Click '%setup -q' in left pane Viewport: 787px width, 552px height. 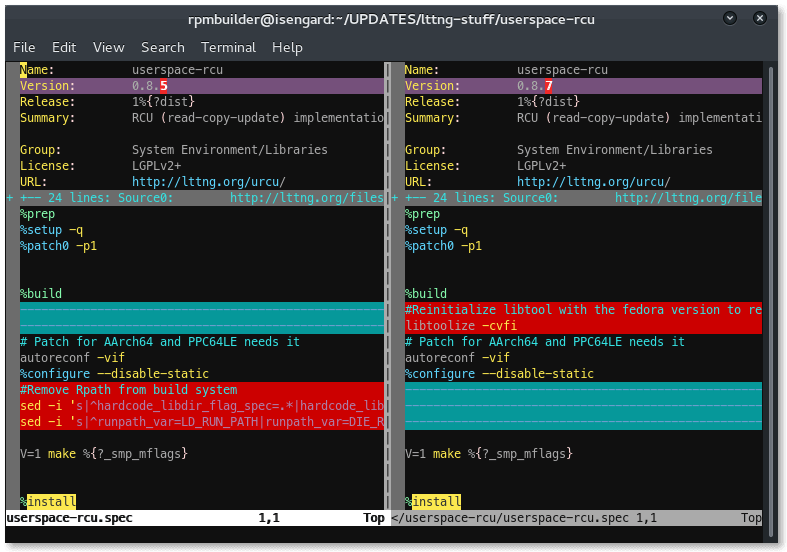(x=52, y=230)
